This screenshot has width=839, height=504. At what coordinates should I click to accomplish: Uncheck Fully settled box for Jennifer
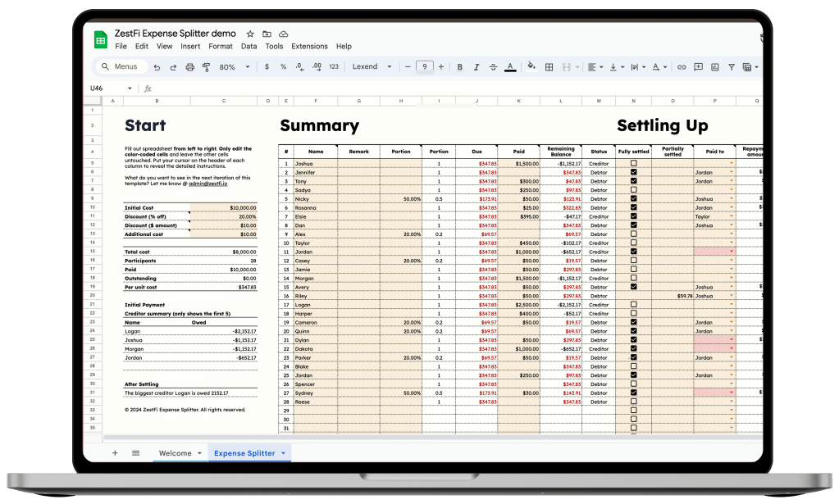[633, 173]
